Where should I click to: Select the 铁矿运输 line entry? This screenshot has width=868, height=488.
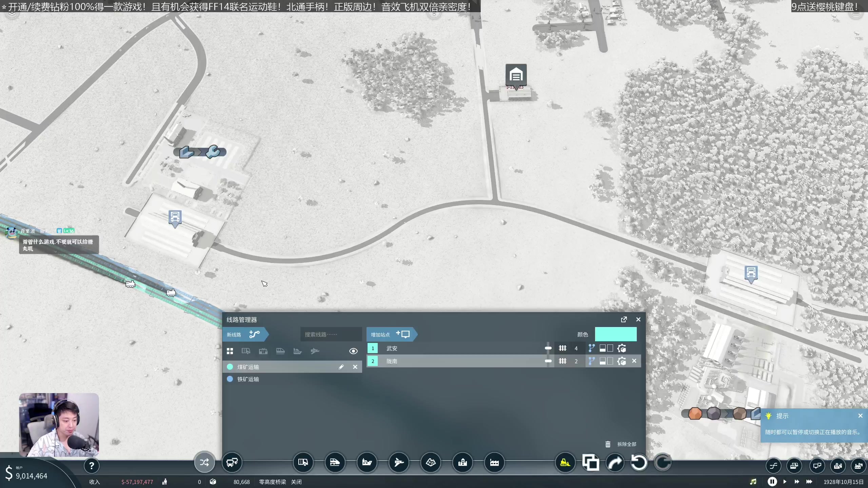292,379
